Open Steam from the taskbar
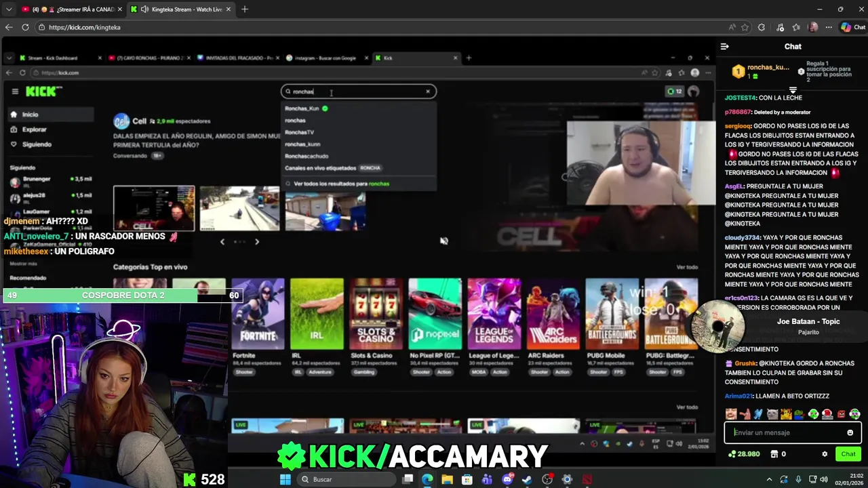The width and height of the screenshot is (868, 488). point(527,479)
